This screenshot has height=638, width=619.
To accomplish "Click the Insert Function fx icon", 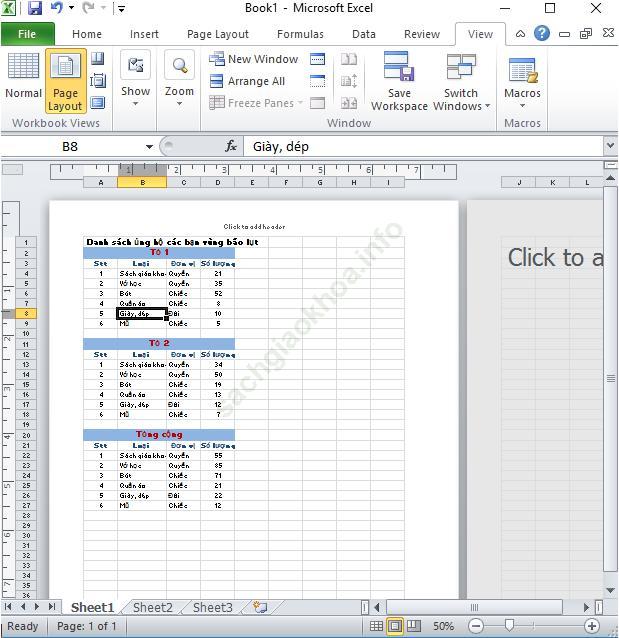I will point(231,146).
